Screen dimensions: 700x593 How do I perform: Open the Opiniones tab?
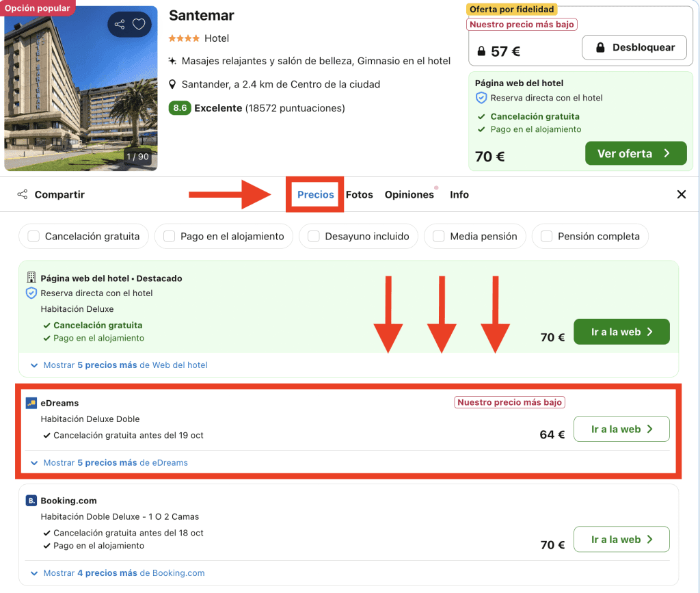[x=409, y=194]
